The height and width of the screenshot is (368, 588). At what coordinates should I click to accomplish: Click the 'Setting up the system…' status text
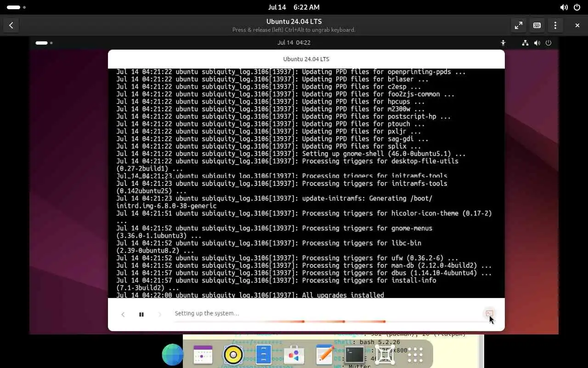click(207, 313)
